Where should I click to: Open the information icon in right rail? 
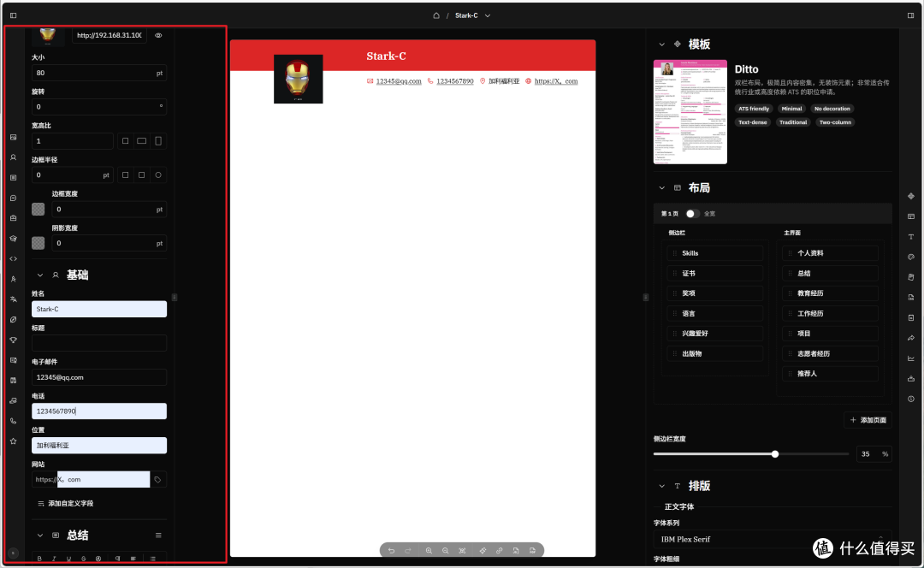(911, 399)
